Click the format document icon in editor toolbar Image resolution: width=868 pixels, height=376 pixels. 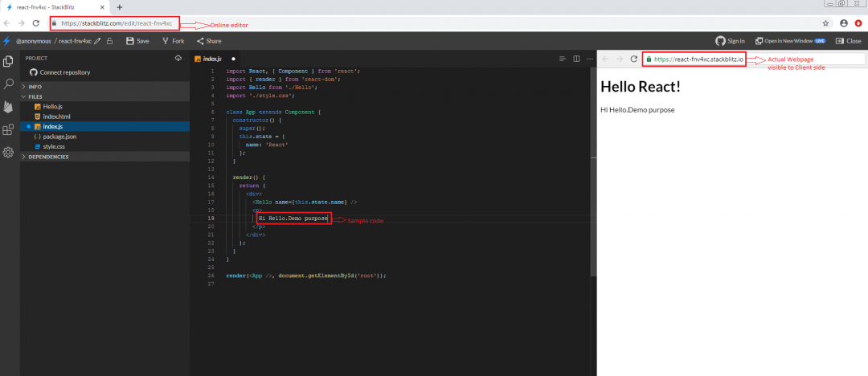(562, 59)
